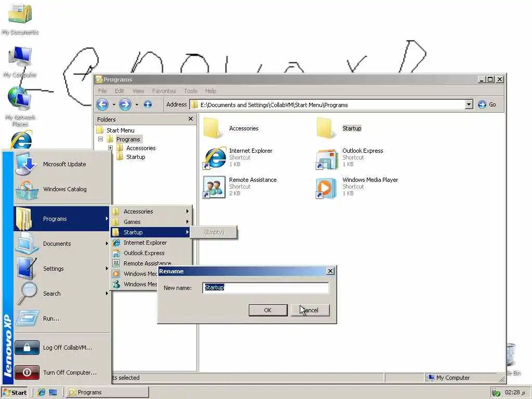Open the File menu
The width and height of the screenshot is (532, 399).
(102, 91)
